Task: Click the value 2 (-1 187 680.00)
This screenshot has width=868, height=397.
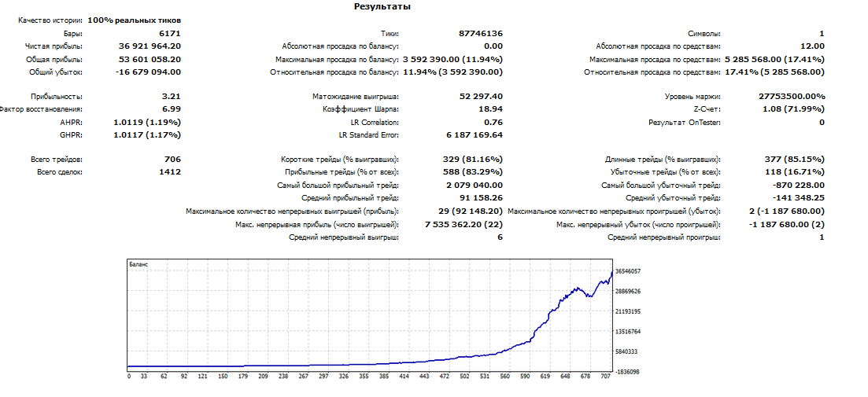Action: click(x=786, y=211)
